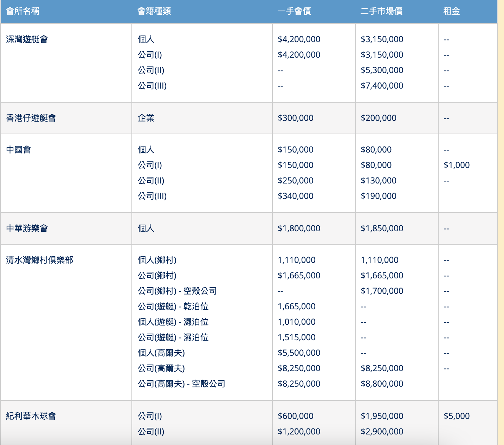Select the club name 清水灣鄉村俱樂部
This screenshot has width=504, height=445.
point(39,260)
